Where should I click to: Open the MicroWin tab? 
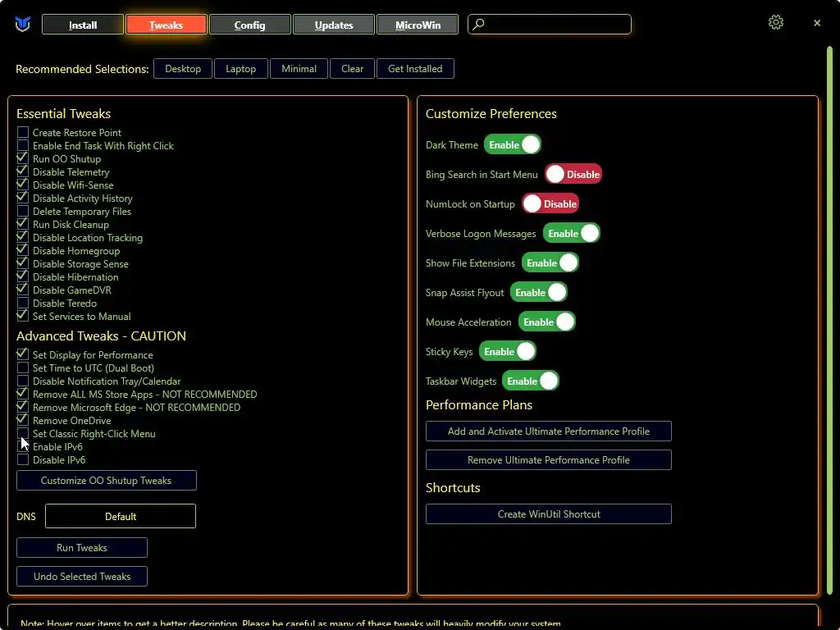click(x=418, y=25)
